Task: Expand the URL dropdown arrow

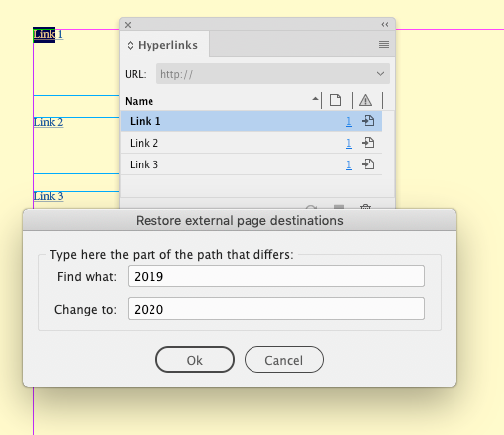Action: 380,74
